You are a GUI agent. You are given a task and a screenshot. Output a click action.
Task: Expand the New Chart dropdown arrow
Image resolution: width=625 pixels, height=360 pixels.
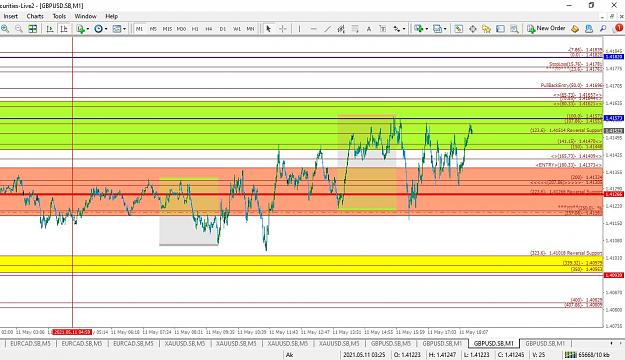pyautogui.click(x=426, y=29)
